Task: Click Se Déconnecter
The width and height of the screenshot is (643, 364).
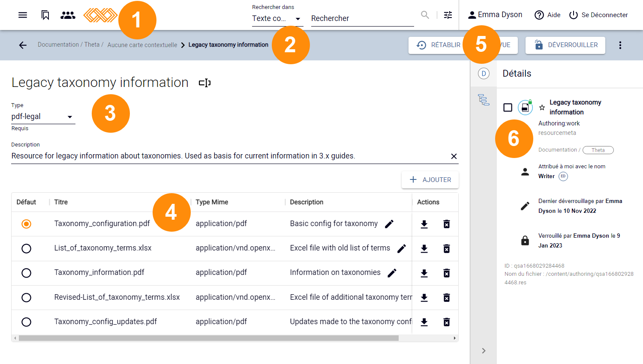Action: pyautogui.click(x=598, y=15)
